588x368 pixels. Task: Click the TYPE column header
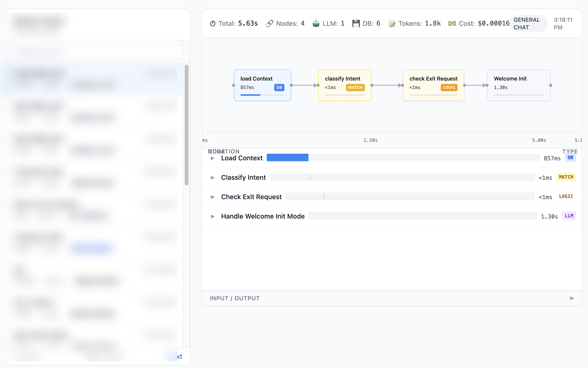[570, 151]
